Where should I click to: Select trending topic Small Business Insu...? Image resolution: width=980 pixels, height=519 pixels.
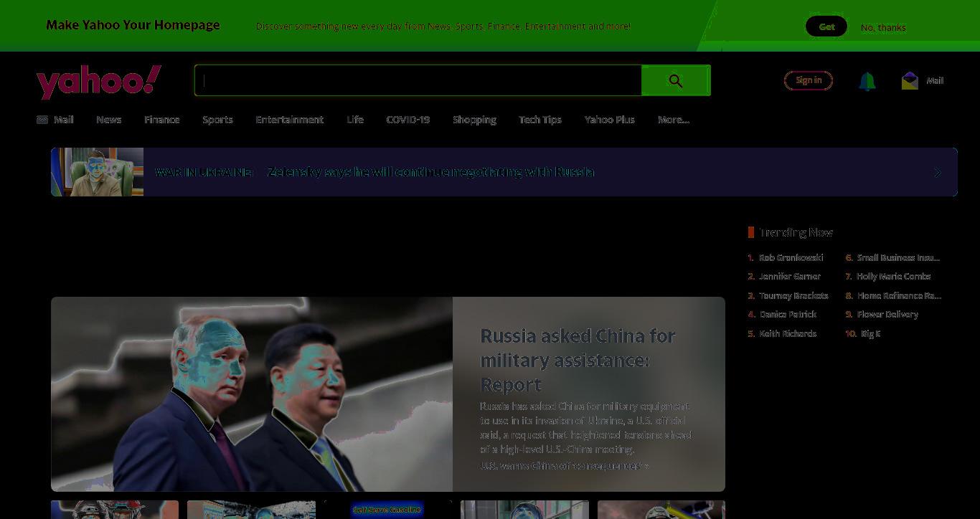[x=898, y=257]
